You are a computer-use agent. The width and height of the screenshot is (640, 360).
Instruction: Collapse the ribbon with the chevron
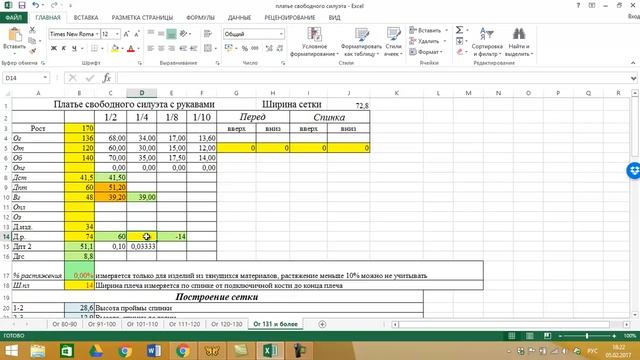[633, 63]
